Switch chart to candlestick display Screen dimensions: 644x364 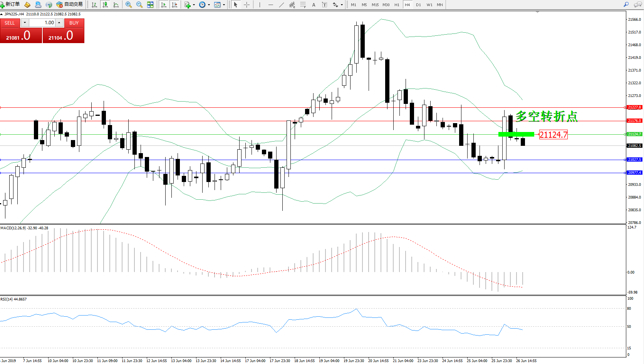click(x=105, y=5)
